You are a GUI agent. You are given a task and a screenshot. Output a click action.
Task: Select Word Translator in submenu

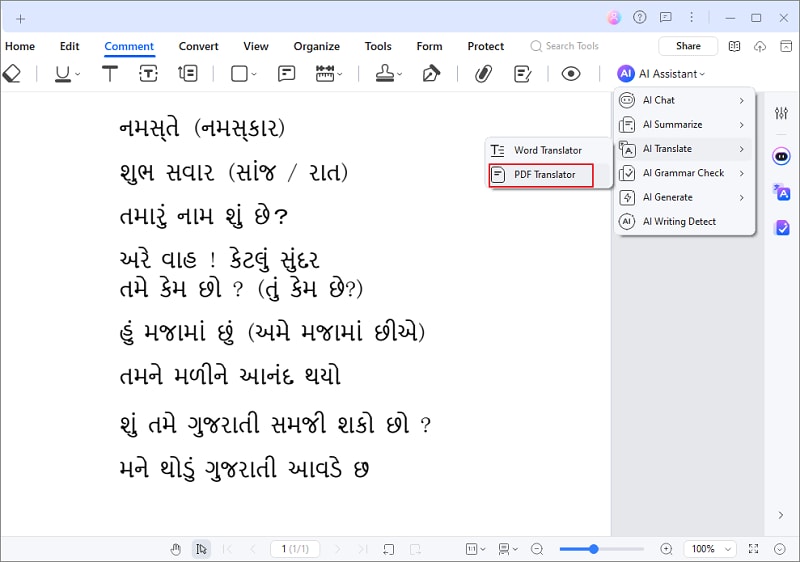(x=548, y=150)
